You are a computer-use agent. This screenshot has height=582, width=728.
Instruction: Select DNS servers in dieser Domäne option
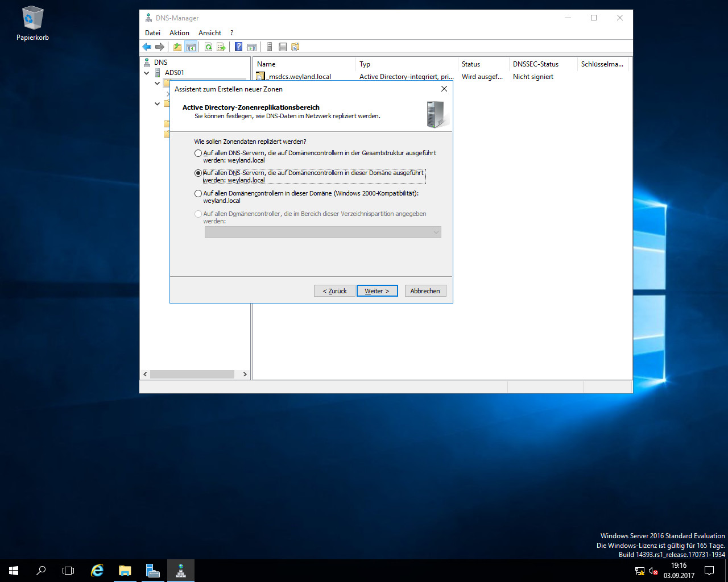point(198,173)
